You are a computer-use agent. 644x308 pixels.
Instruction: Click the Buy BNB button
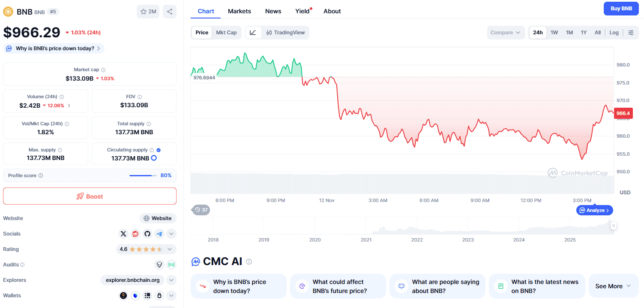[x=621, y=9]
